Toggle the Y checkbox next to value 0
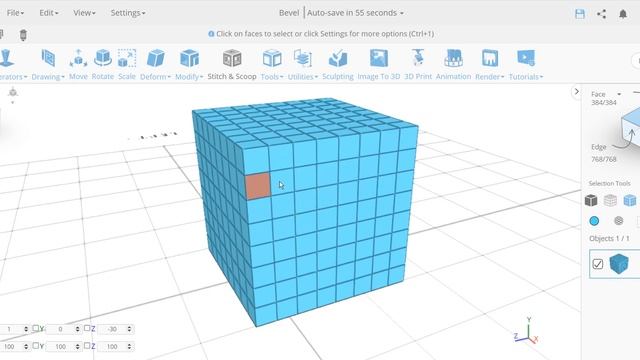 point(36,328)
